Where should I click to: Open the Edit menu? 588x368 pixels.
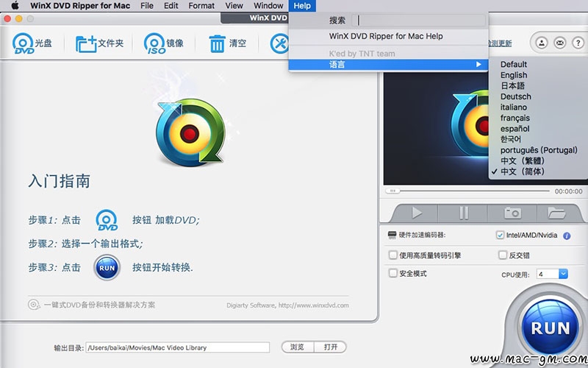171,6
